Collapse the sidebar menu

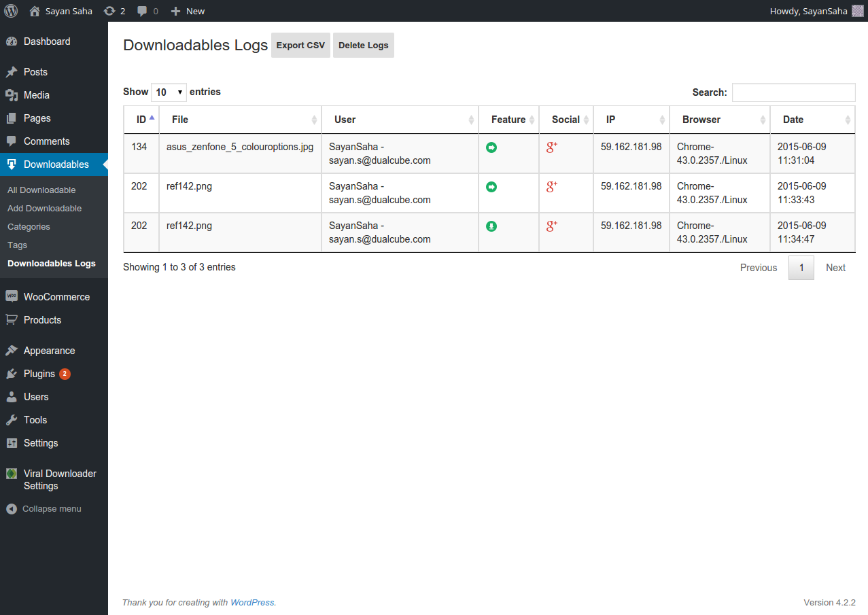(x=44, y=509)
